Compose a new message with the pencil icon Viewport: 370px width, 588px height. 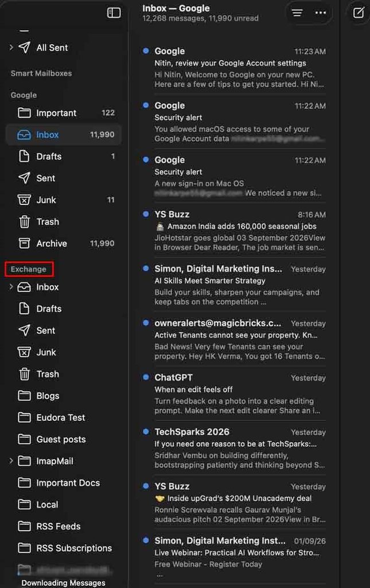pos(359,13)
